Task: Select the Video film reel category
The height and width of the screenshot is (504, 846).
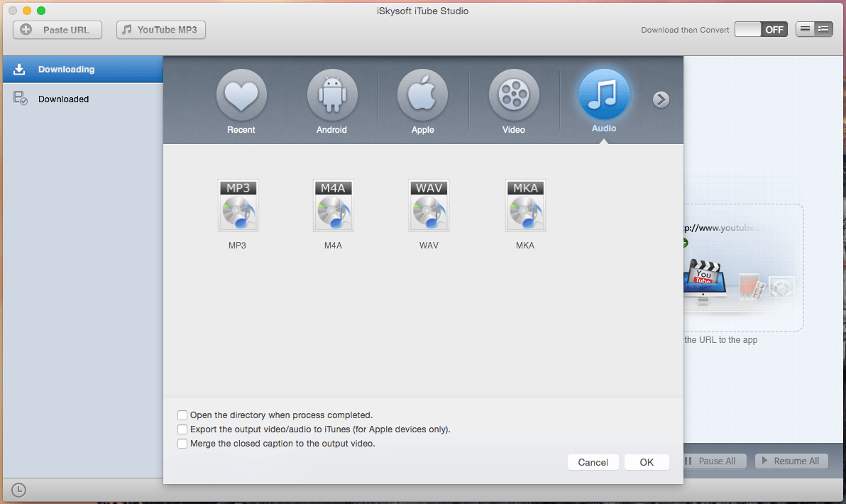Action: [x=514, y=94]
